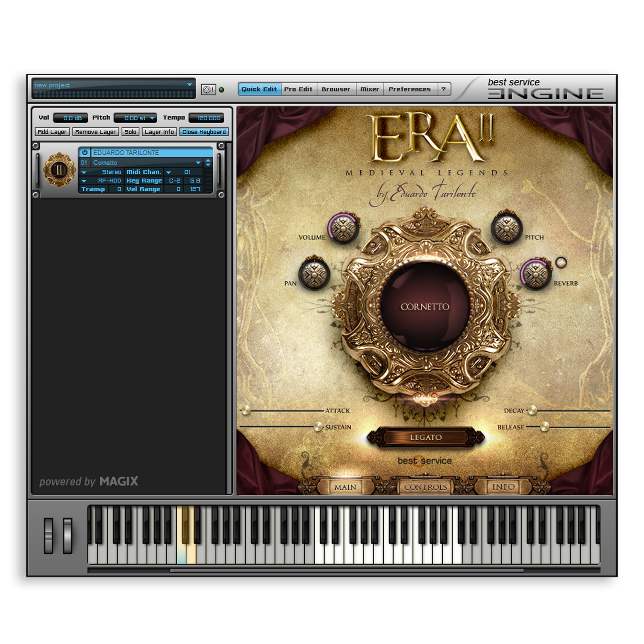The height and width of the screenshot is (644, 644).
Task: Click the Pitch knob on ERA panel
Action: (506, 229)
